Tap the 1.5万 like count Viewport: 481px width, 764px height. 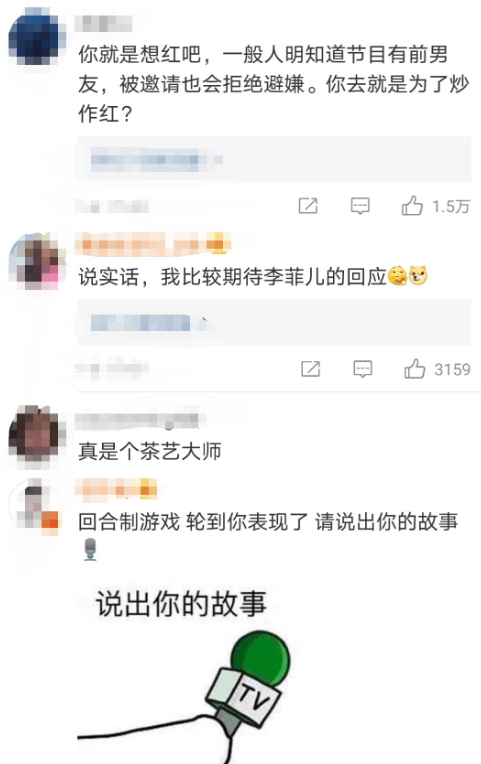pos(451,207)
